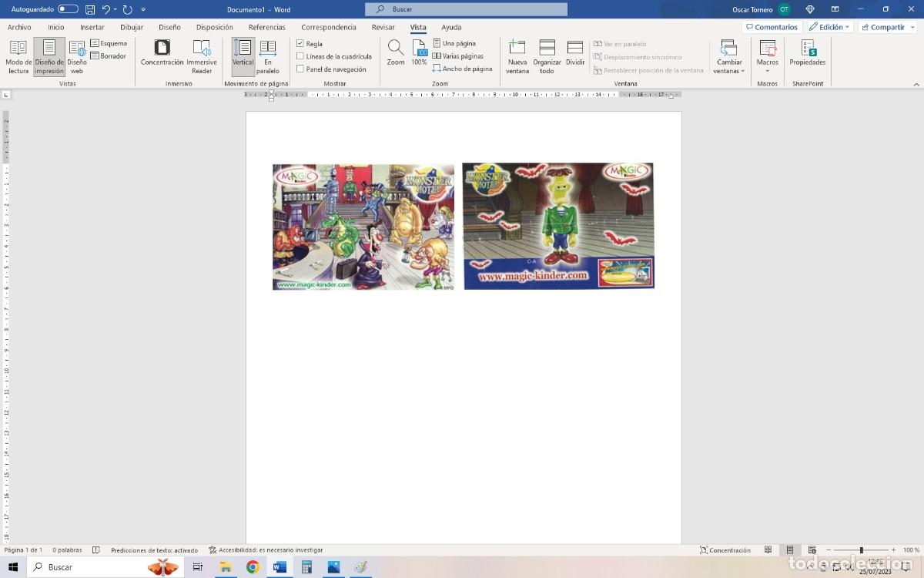This screenshot has width=924, height=578.
Task: Open File Explorer from taskbar
Action: [226, 567]
